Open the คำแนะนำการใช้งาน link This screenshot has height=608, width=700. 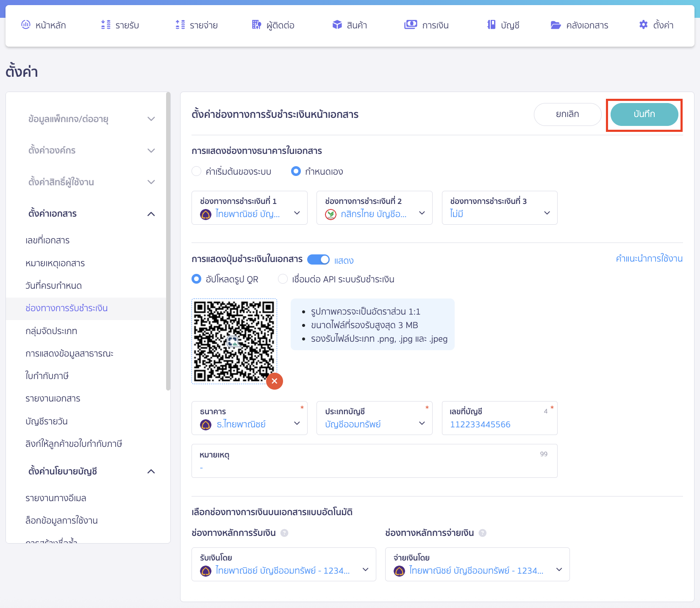pyautogui.click(x=649, y=259)
